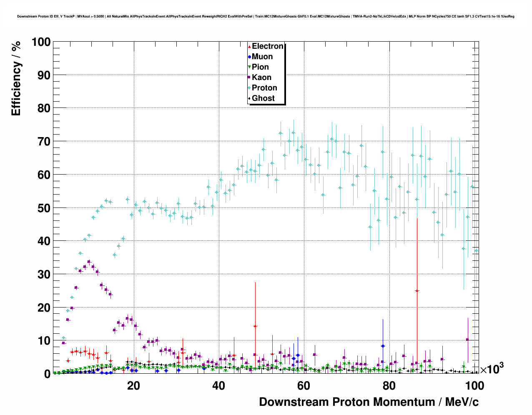Click the blue Muon circle legend marker
This screenshot has width=532, height=415.
[x=249, y=57]
